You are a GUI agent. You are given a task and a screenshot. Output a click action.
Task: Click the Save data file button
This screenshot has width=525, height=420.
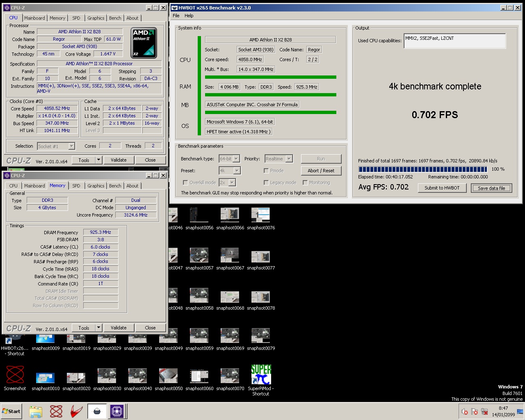tap(491, 188)
